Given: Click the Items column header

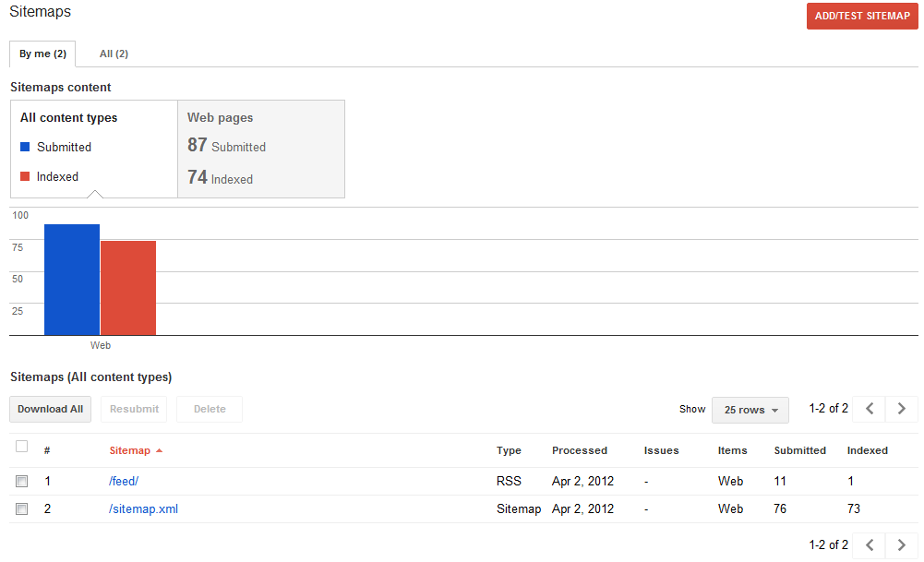Looking at the screenshot, I should [733, 450].
